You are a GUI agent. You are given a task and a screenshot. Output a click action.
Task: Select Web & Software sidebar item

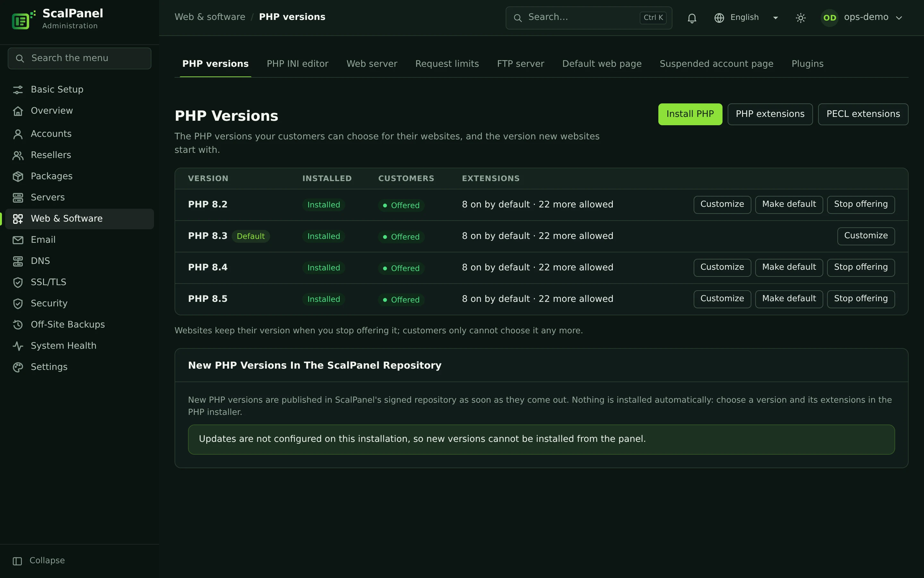80,219
